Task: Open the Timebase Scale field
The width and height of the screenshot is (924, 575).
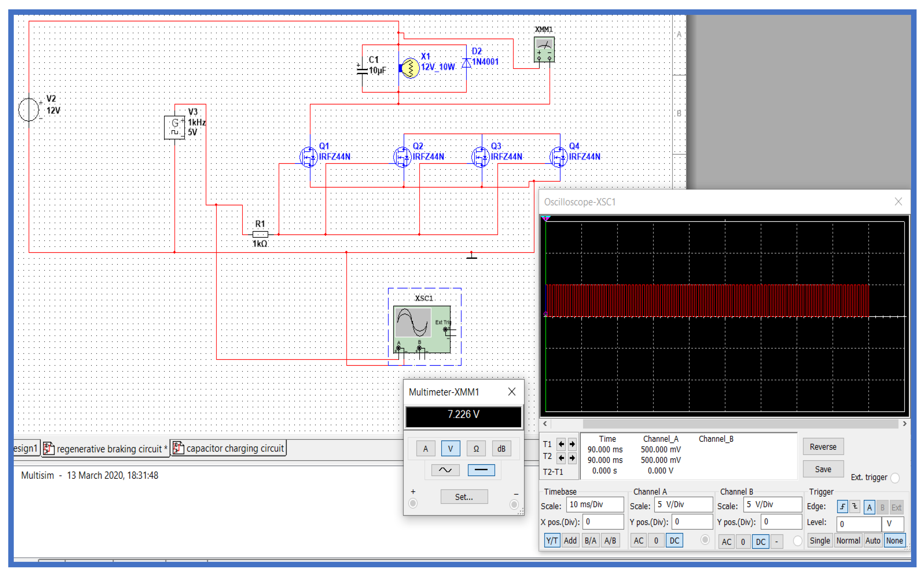Action: click(x=595, y=505)
